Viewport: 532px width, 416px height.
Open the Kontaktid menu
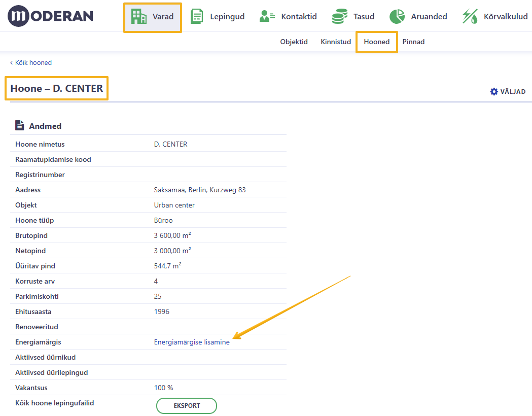pos(288,16)
